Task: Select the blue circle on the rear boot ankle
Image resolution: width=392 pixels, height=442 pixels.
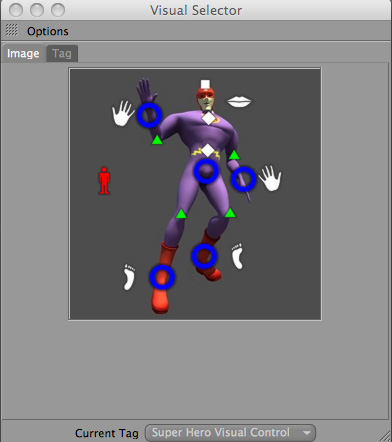Action: [x=204, y=256]
